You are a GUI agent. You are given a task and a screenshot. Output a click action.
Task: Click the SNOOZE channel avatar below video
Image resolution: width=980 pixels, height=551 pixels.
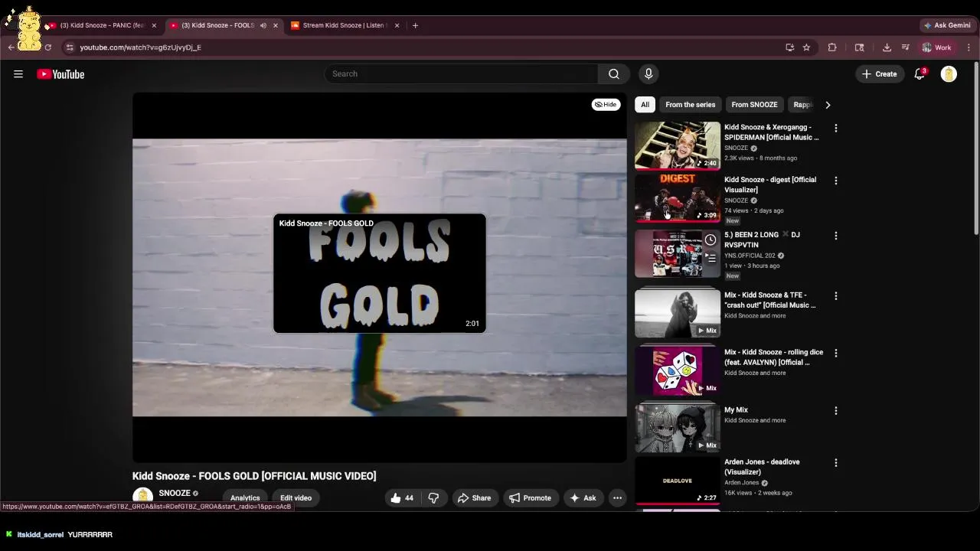coord(142,497)
